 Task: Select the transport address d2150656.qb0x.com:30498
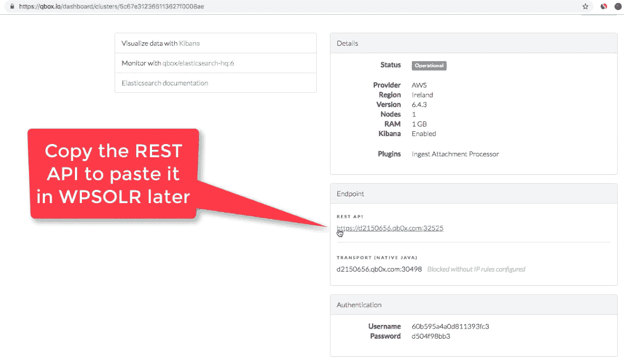[379, 270]
